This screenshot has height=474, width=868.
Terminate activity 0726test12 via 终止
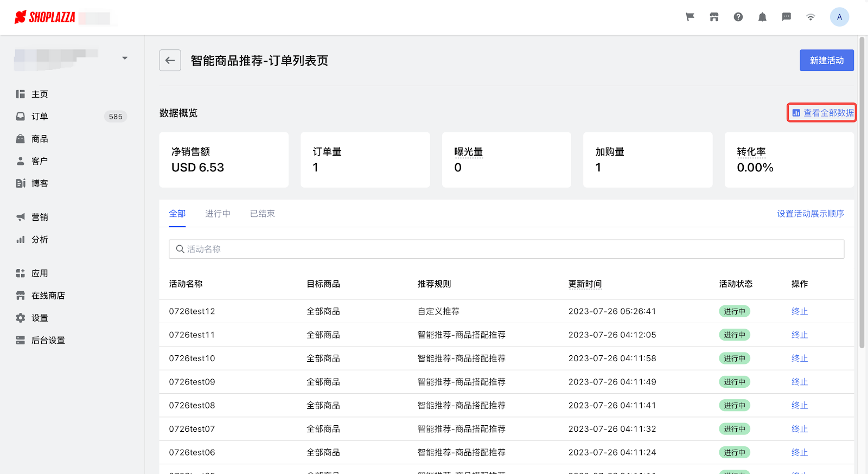[x=800, y=311]
